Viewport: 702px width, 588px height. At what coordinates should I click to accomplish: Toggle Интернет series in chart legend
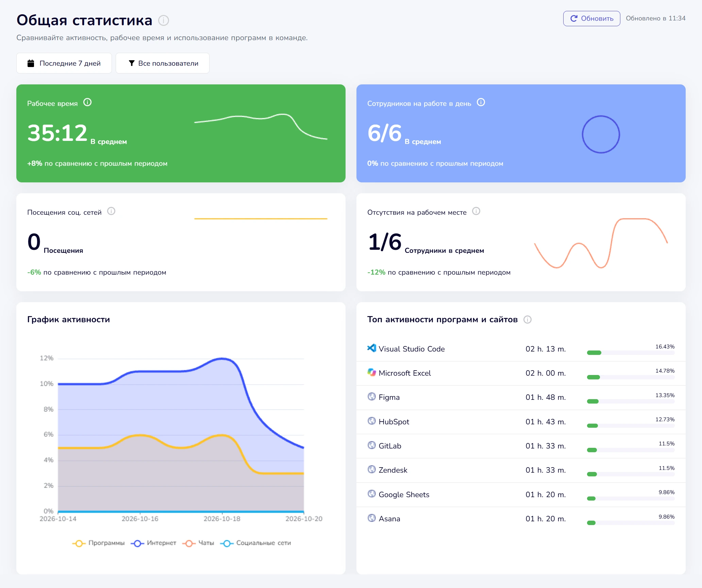[153, 543]
